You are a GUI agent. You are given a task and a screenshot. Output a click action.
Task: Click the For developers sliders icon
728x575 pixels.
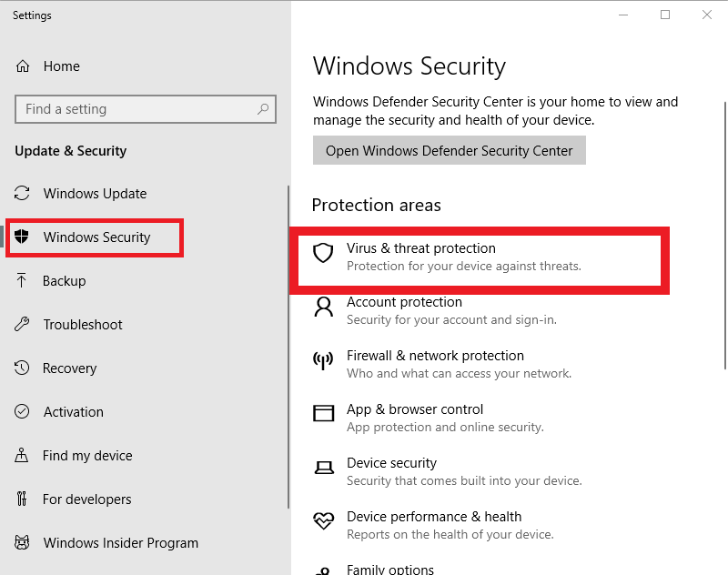[23, 499]
